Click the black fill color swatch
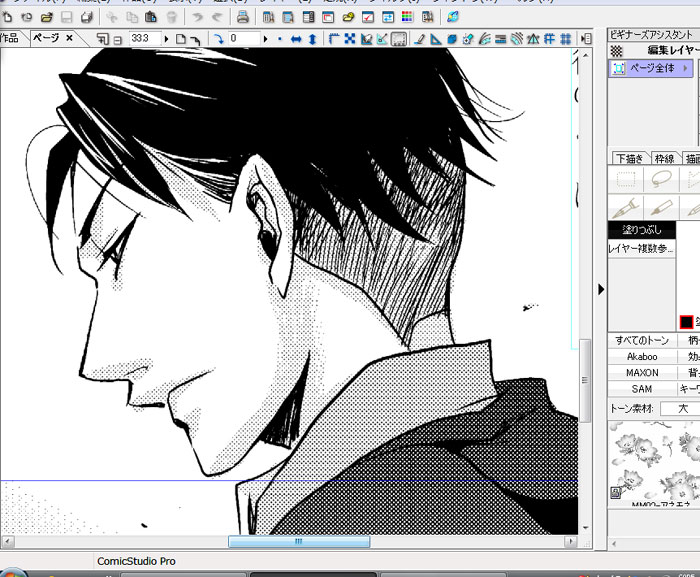The image size is (700, 577). 686,322
